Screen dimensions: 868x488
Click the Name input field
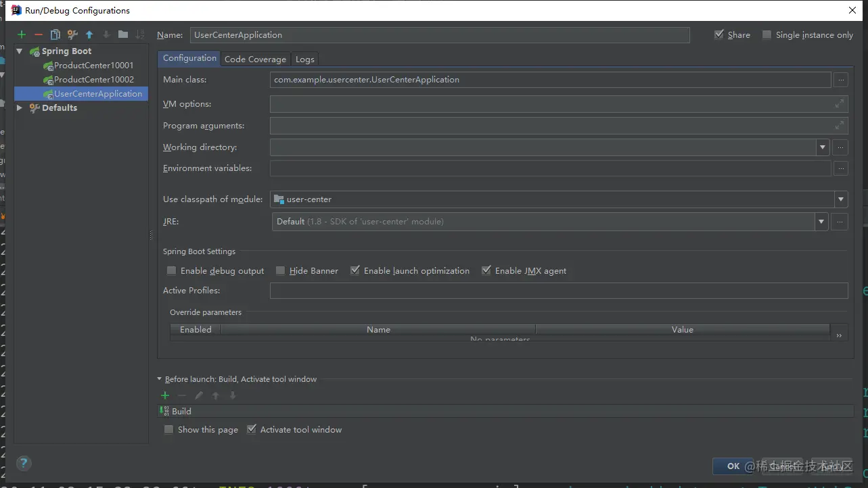coord(439,35)
